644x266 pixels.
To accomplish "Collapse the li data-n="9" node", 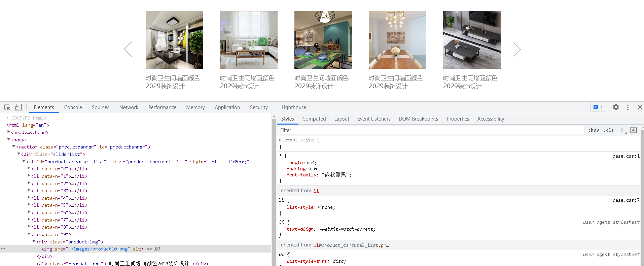I will click(29, 234).
